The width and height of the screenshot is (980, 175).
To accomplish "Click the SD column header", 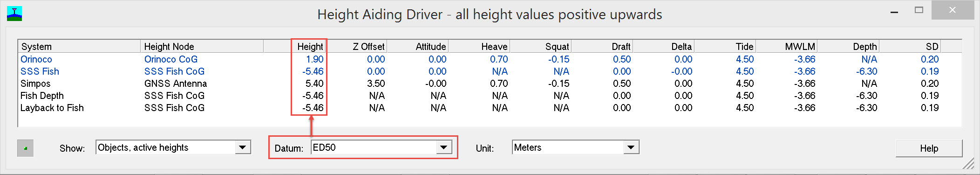I will (909, 46).
